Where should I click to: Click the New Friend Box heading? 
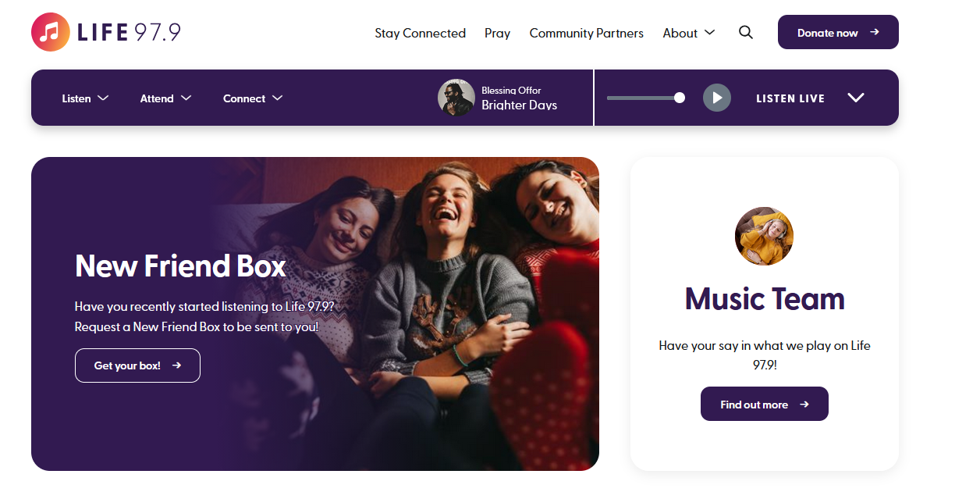tap(180, 266)
